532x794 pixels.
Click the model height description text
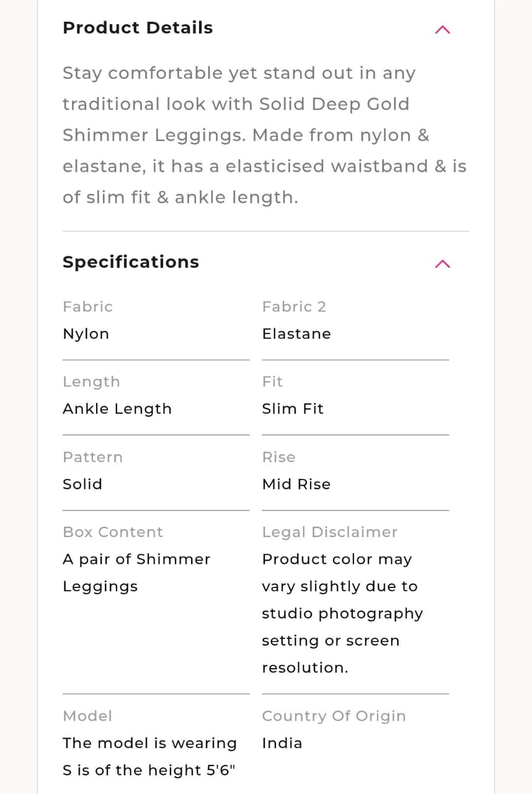149,756
